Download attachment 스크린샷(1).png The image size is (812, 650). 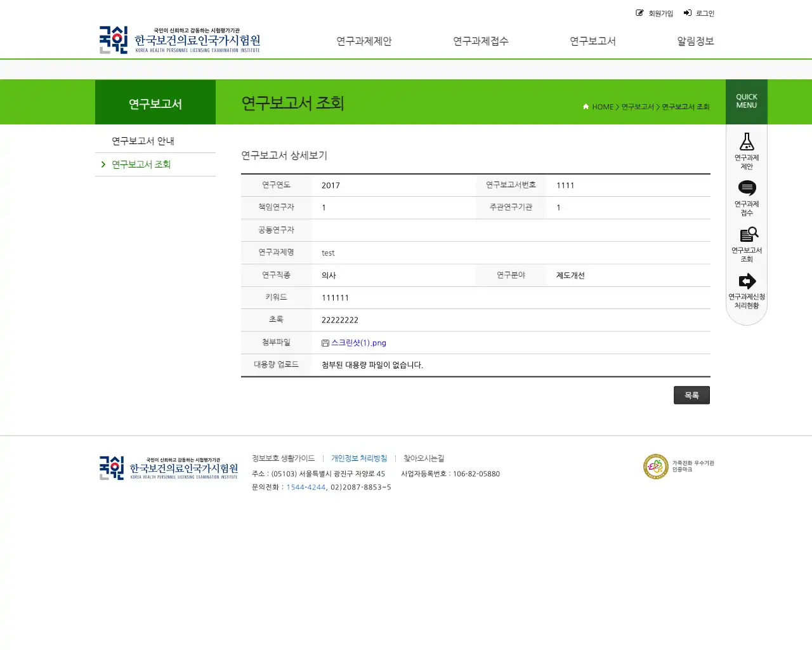point(358,343)
